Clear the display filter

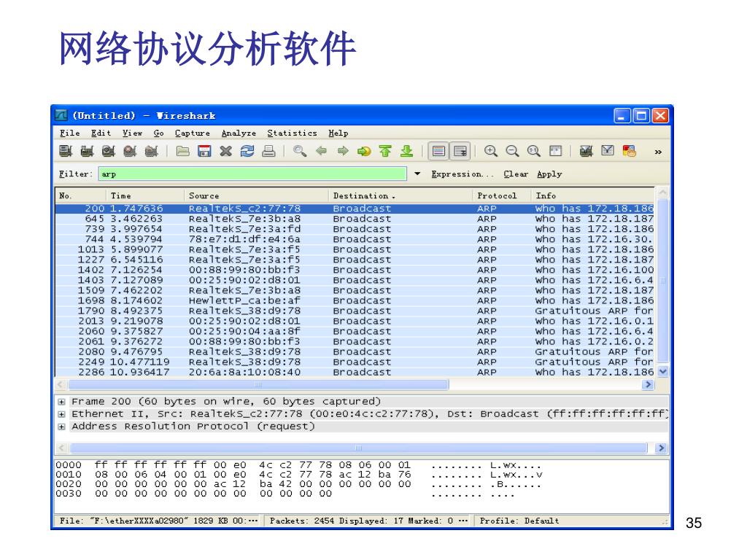point(516,174)
